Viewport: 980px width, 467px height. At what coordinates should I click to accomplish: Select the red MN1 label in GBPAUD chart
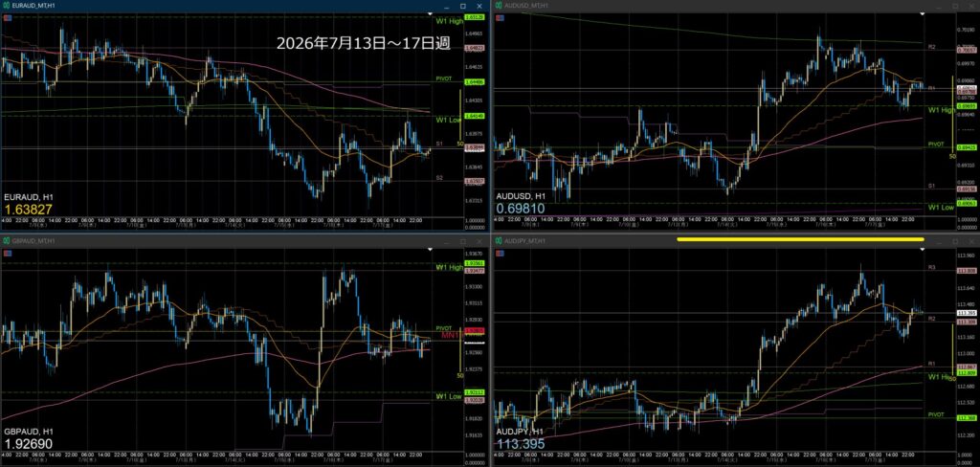[x=451, y=336]
